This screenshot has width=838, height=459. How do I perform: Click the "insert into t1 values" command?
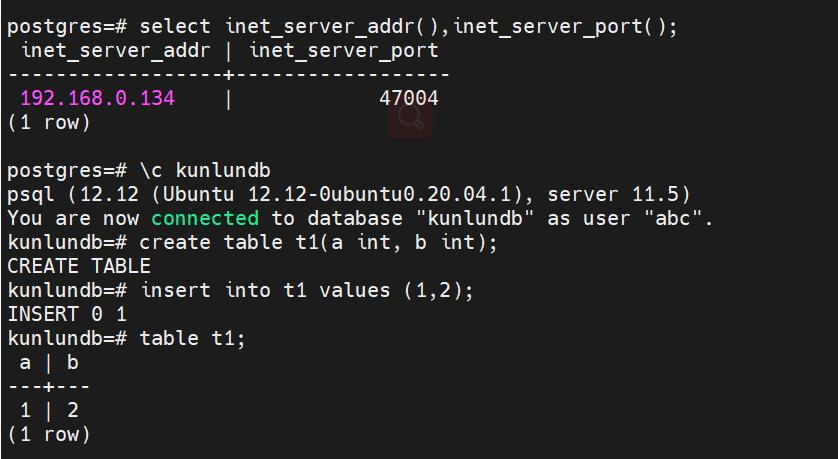[307, 290]
